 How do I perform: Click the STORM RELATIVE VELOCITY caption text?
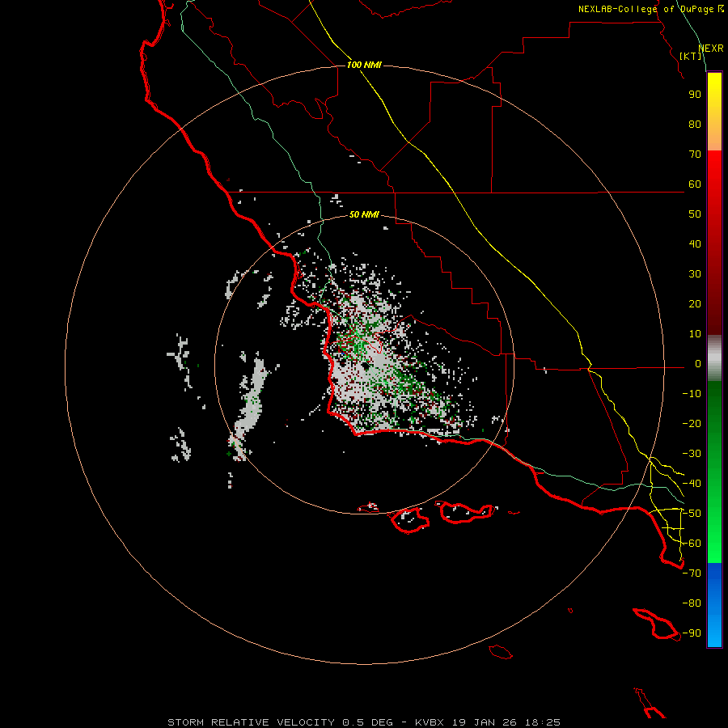click(252, 722)
